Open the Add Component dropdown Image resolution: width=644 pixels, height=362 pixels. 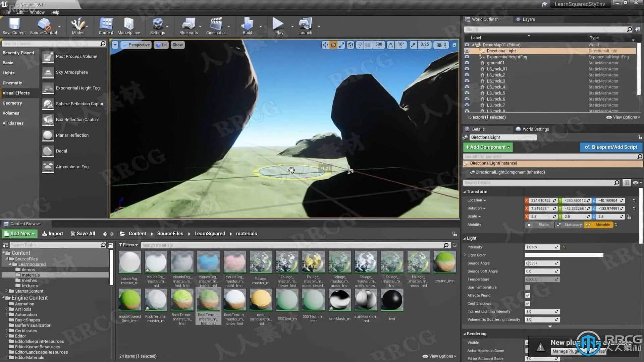click(488, 147)
